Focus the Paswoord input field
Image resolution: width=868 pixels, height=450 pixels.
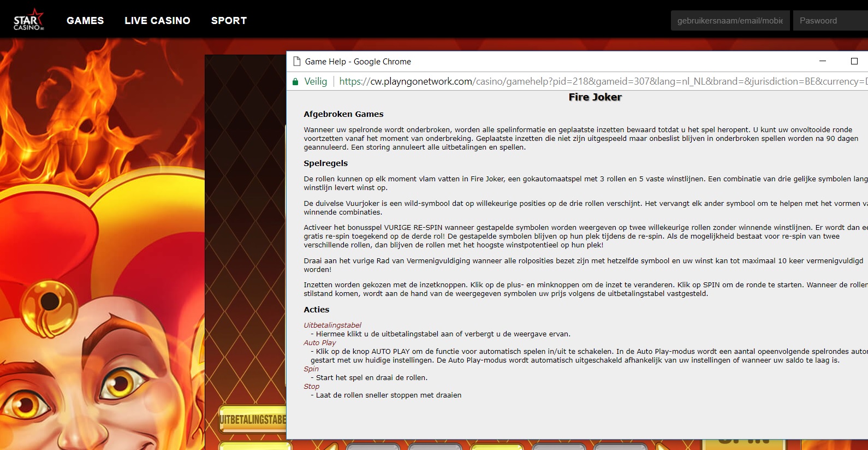point(830,21)
